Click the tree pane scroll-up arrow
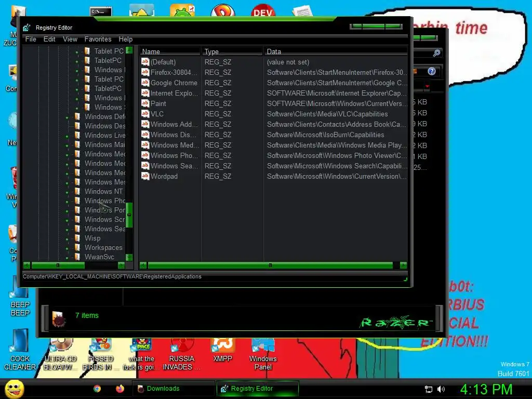Screen dimensions: 532x399 [129, 50]
